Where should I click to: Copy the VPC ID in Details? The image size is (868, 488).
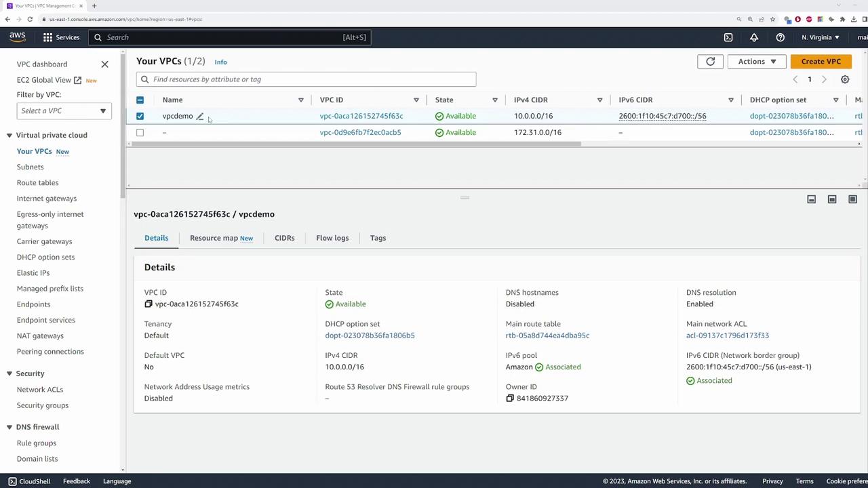tap(149, 304)
